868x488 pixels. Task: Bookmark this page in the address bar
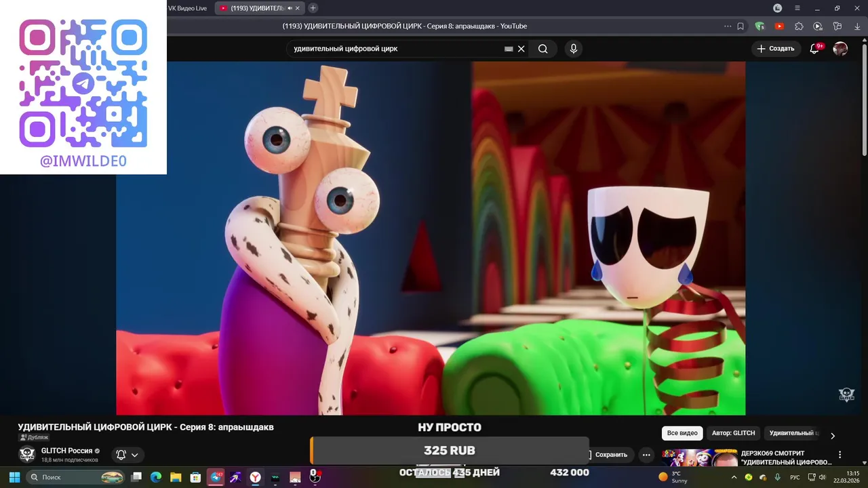741,26
